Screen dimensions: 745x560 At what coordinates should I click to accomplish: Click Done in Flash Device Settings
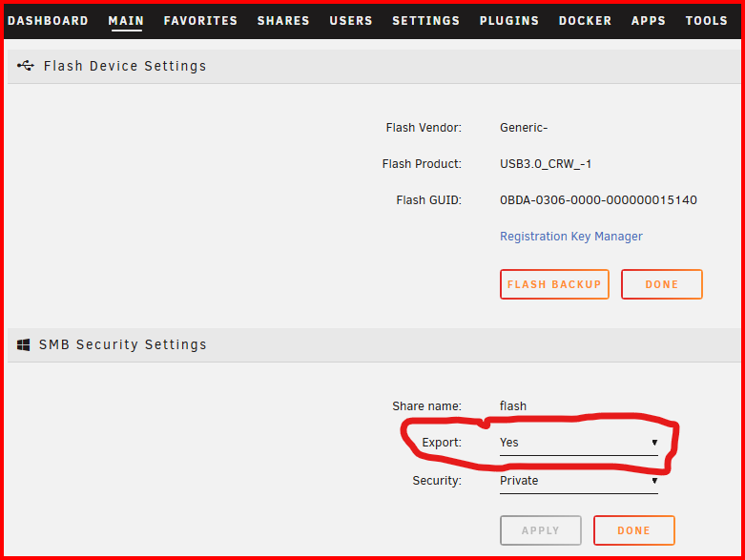(661, 284)
